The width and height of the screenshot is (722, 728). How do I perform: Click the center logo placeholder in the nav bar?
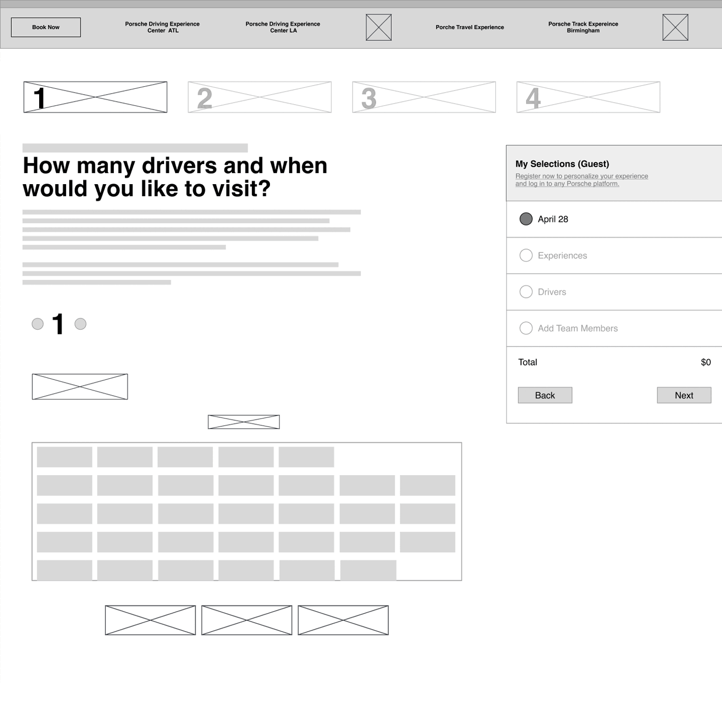tap(378, 28)
